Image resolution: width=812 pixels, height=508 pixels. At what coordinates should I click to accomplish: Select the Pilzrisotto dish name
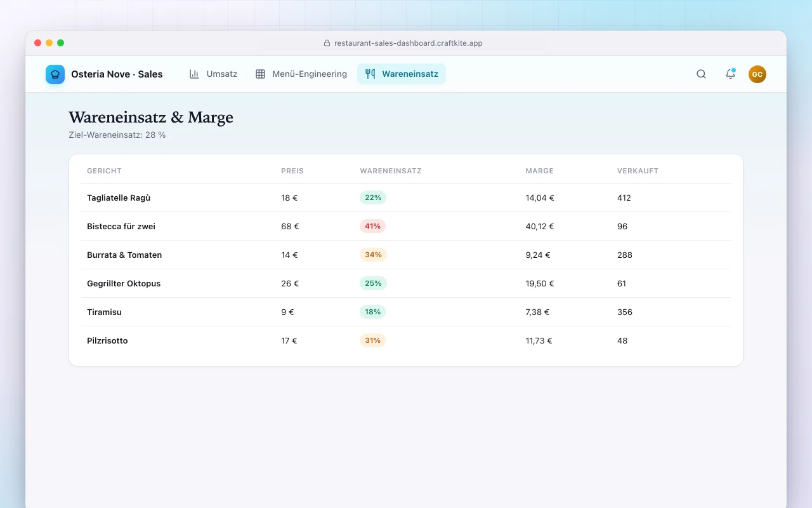(107, 340)
